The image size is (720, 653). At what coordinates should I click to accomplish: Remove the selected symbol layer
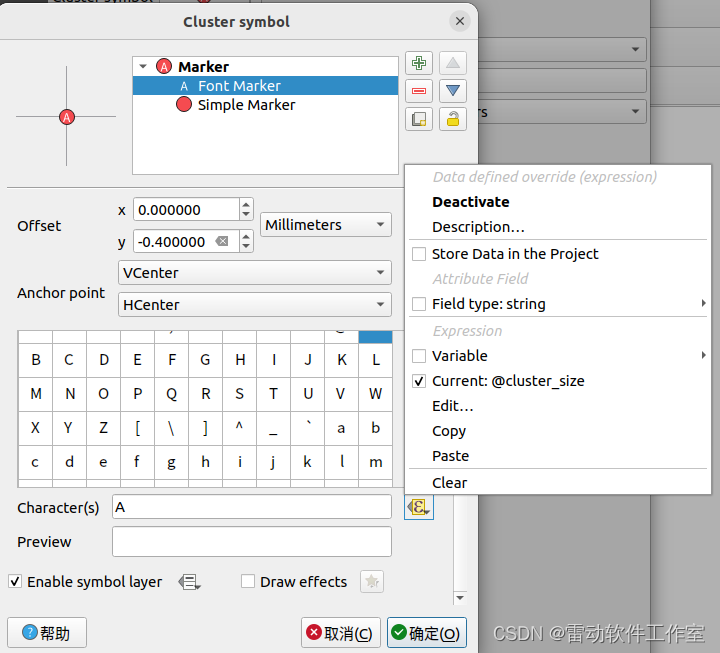tap(419, 91)
